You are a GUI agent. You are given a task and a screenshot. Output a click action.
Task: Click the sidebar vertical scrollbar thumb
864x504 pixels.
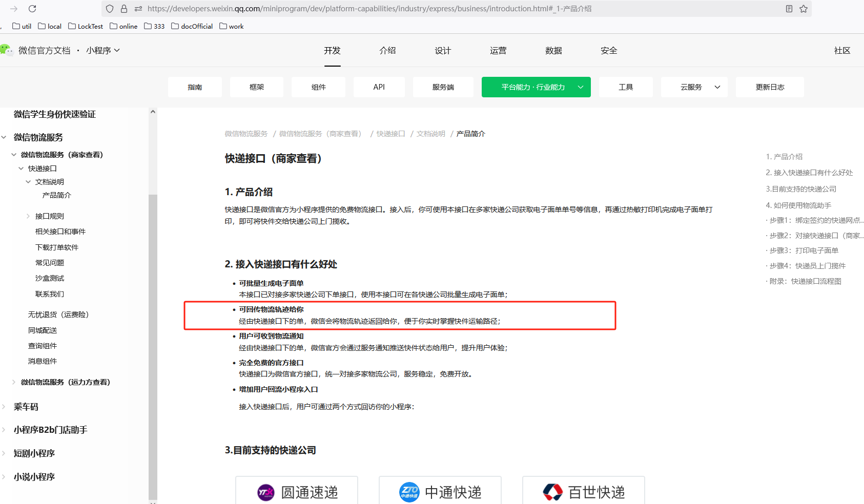[153, 346]
